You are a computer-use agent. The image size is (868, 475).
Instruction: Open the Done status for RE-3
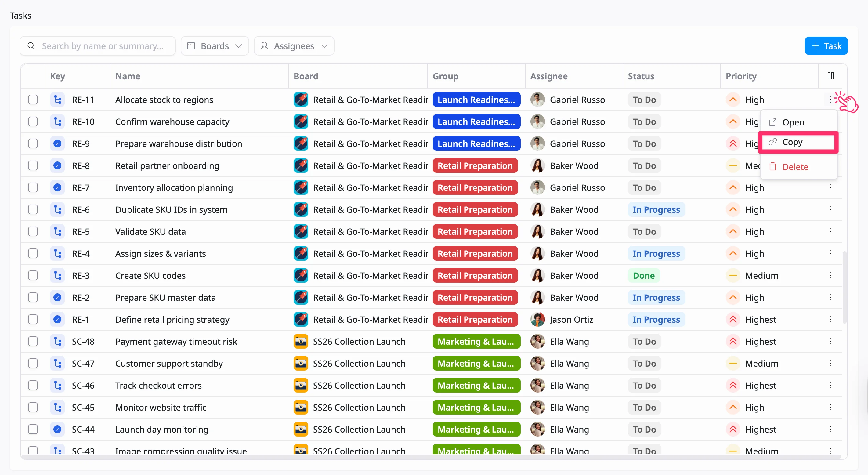644,275
